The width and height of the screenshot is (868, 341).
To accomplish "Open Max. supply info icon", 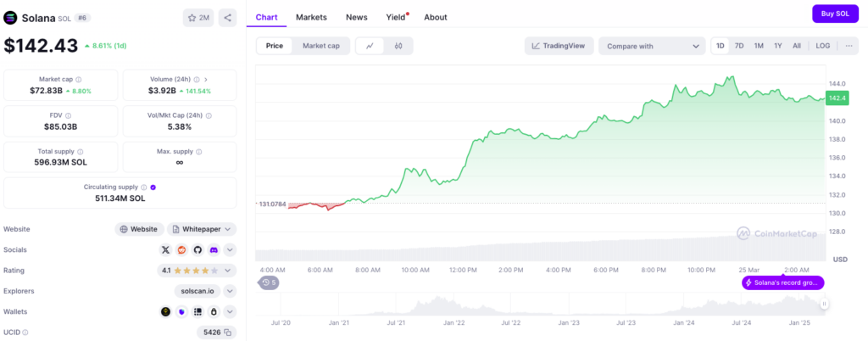I will tap(198, 152).
